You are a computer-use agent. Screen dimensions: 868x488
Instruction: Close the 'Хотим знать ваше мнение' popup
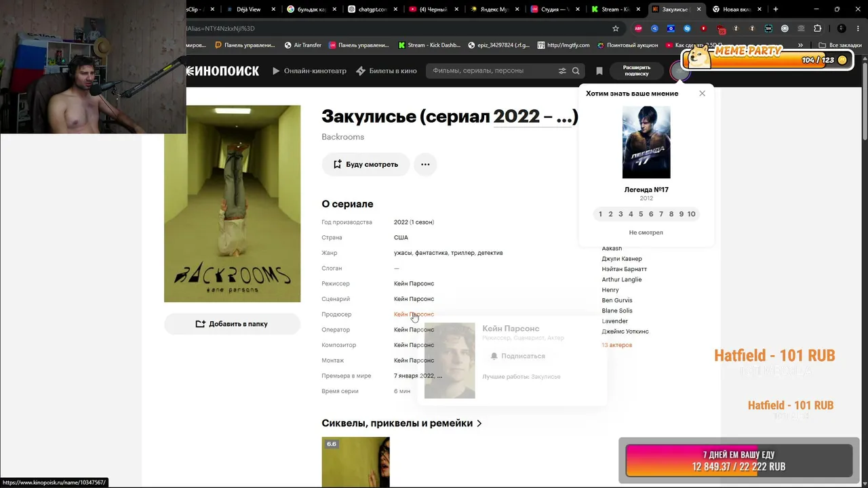coord(702,94)
